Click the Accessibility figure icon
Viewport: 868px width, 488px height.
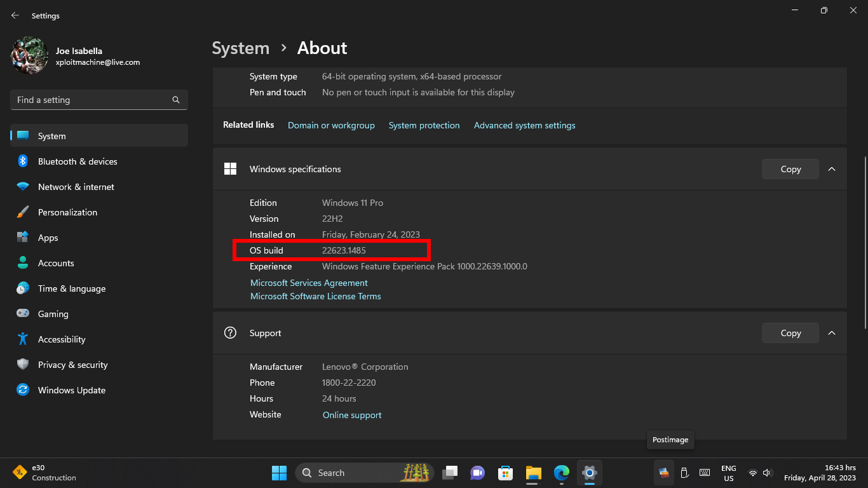coord(23,339)
